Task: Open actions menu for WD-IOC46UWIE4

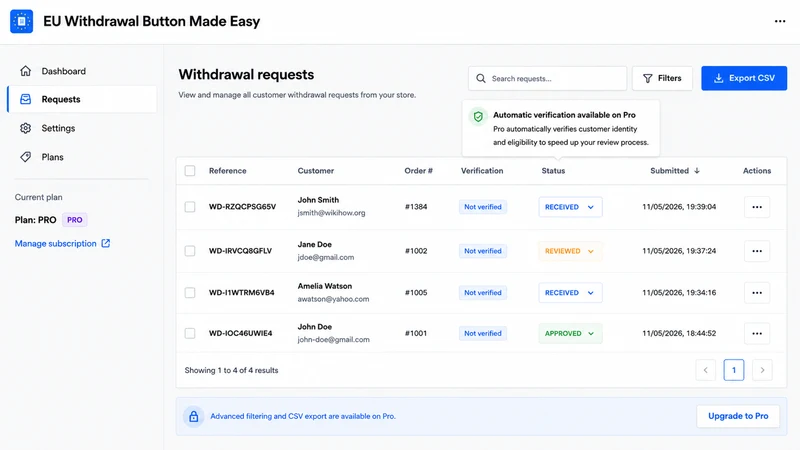Action: (x=757, y=334)
